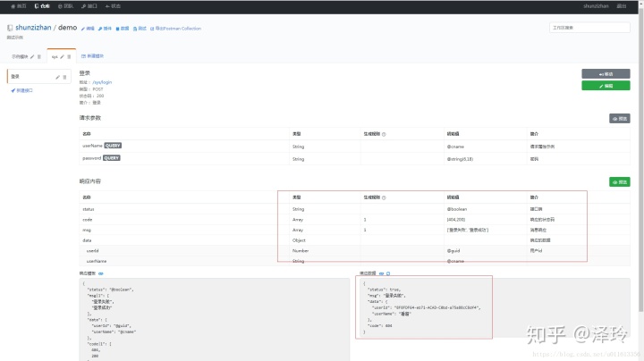Click the userName row name in the response table
The width and height of the screenshot is (644, 361).
click(97, 261)
